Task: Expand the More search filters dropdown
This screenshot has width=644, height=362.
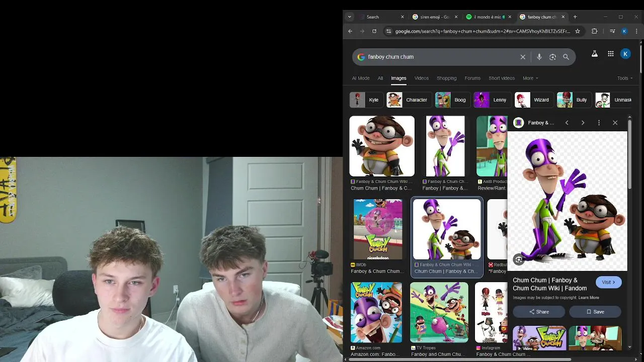Action: (530, 78)
